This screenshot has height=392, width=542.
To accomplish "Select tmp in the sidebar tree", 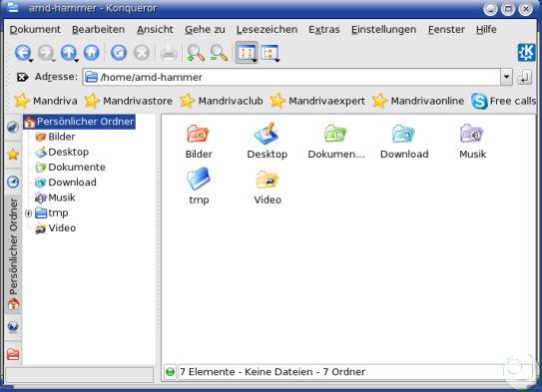I will (x=52, y=213).
